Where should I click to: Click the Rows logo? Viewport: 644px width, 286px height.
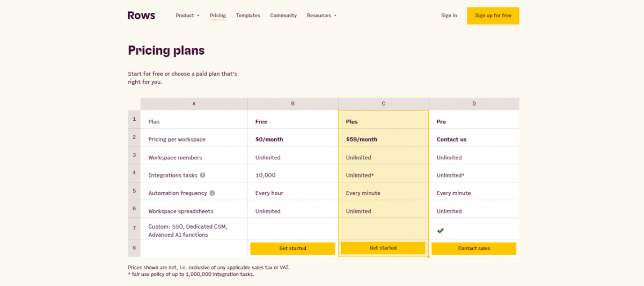(141, 16)
